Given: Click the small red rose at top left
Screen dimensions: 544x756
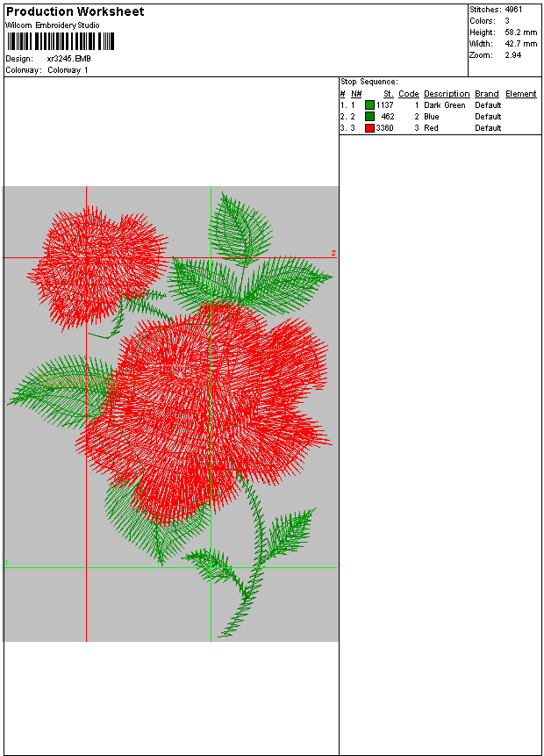Looking at the screenshot, I should [x=97, y=263].
